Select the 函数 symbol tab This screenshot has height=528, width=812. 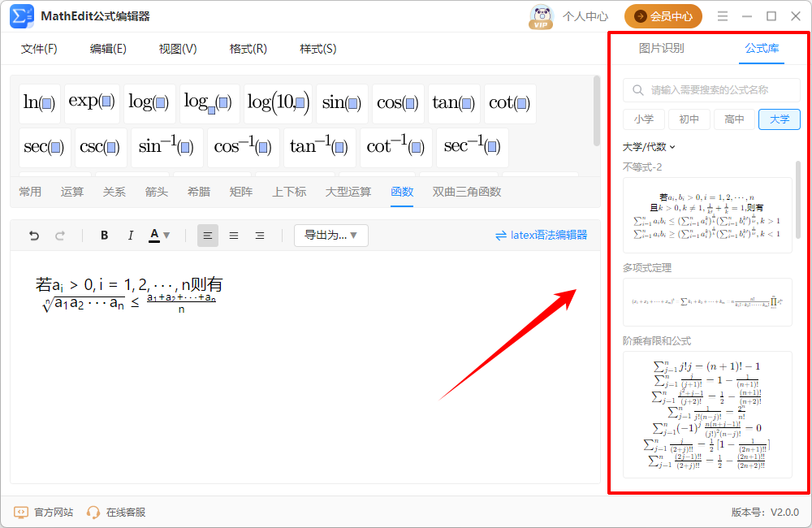pyautogui.click(x=402, y=193)
